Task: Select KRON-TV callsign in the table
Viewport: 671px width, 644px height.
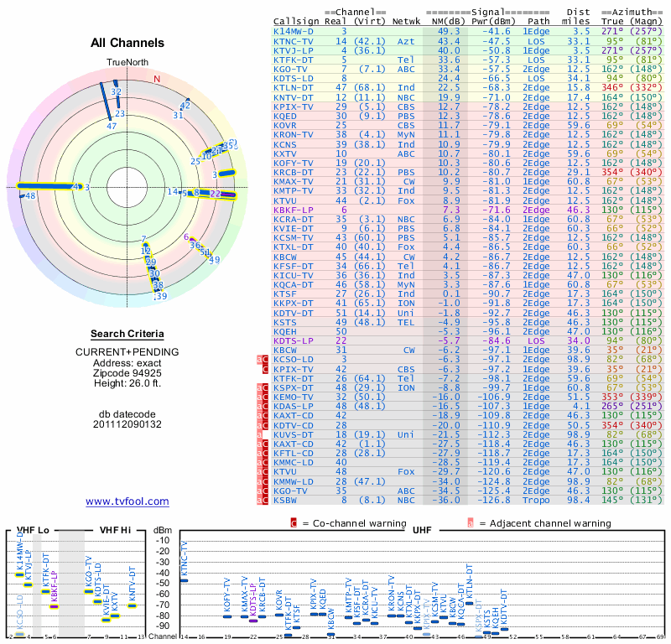Action: coord(294,135)
